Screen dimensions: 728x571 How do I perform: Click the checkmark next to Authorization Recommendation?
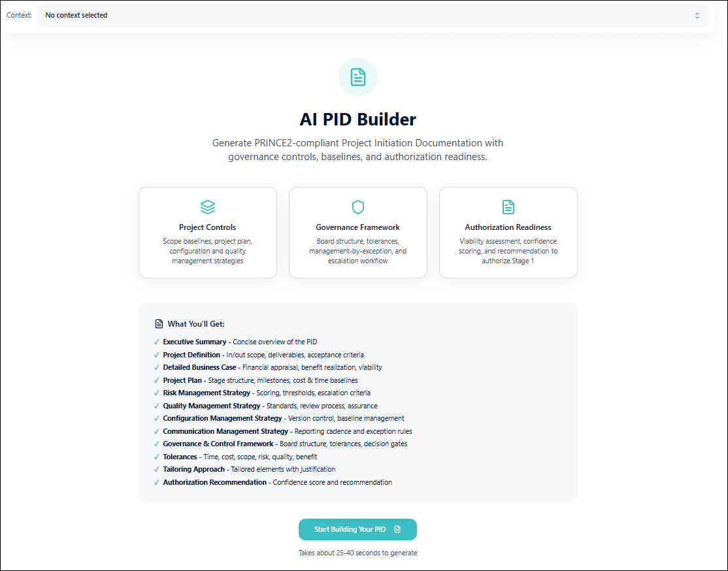tap(156, 483)
